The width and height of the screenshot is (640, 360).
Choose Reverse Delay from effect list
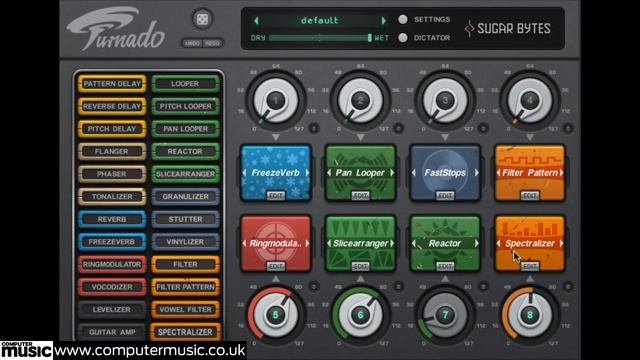click(x=112, y=106)
